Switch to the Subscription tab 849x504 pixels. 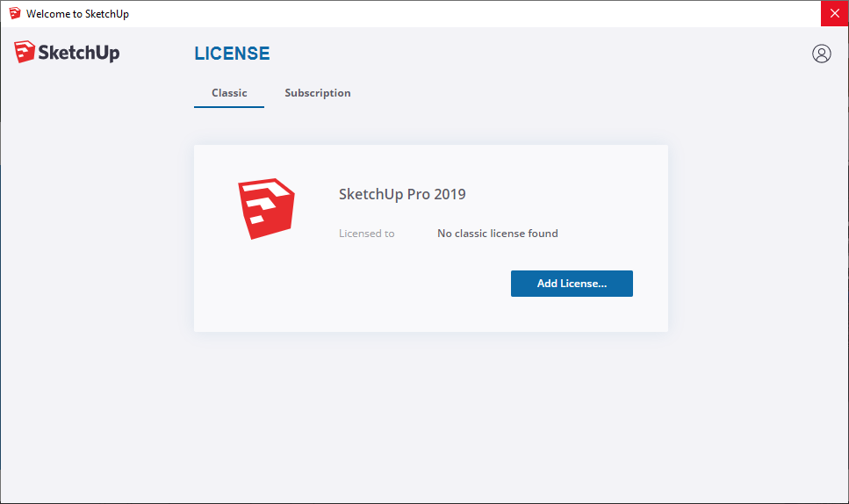(x=318, y=93)
